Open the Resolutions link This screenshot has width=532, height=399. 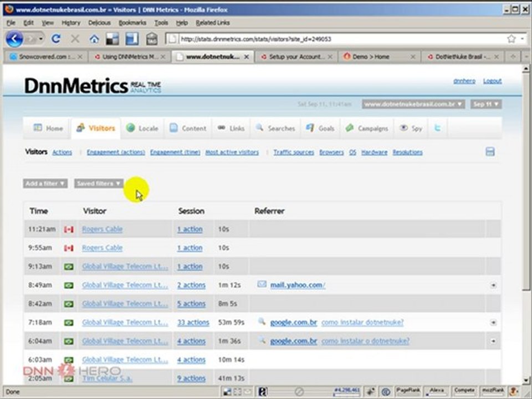[x=407, y=152]
